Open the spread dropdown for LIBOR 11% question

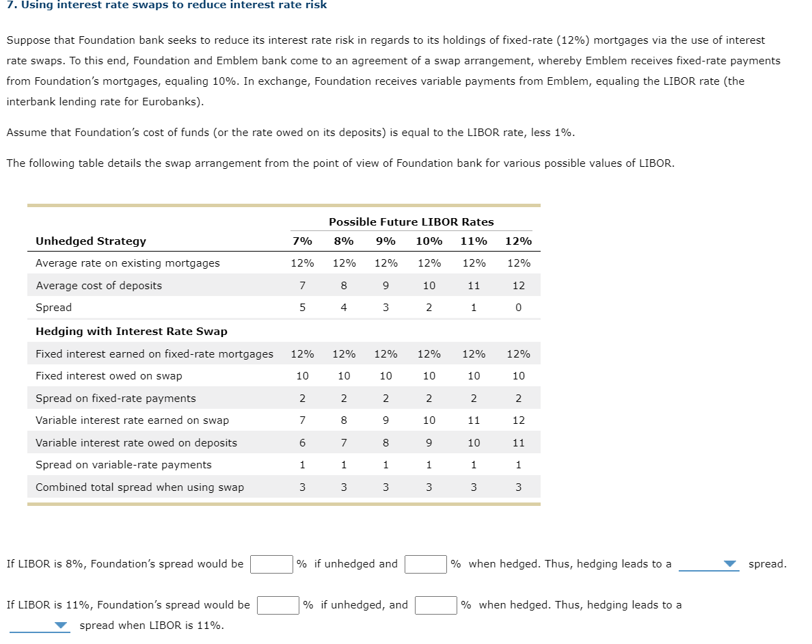pos(39,625)
